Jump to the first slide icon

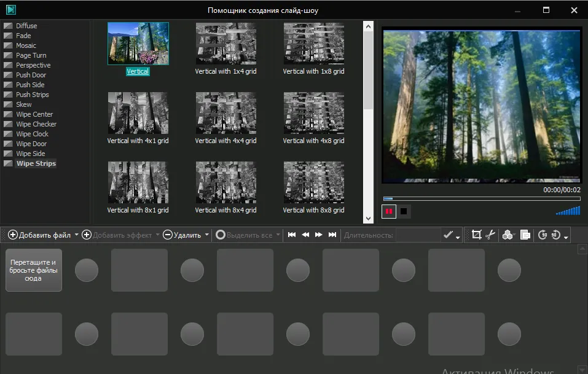291,235
